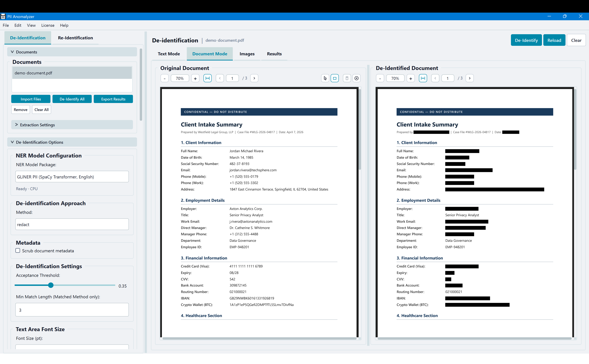Click the De-Identify button
This screenshot has height=364, width=589.
click(x=526, y=40)
